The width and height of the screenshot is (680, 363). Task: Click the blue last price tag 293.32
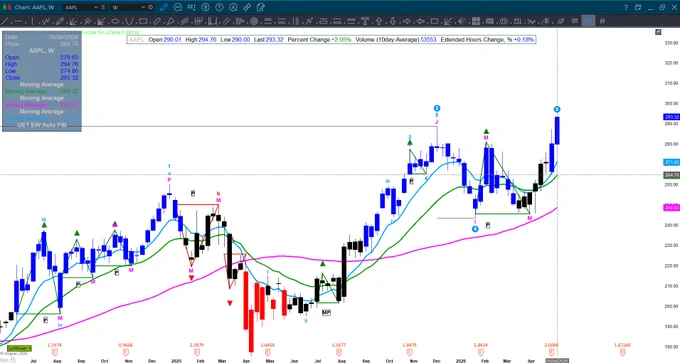coord(671,117)
